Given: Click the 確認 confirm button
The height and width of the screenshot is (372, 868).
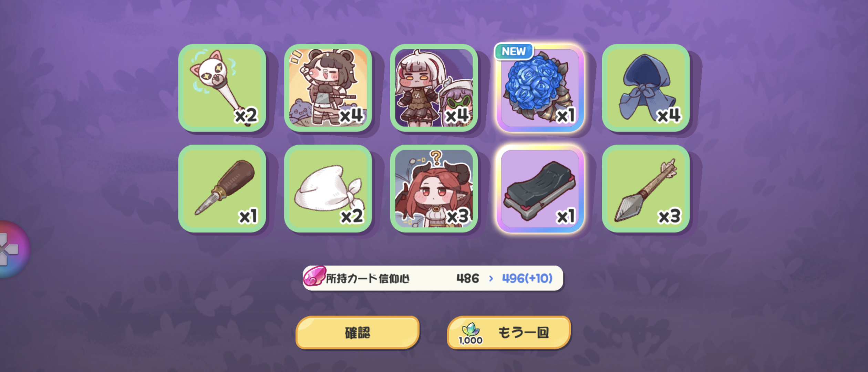Looking at the screenshot, I should click(x=358, y=332).
